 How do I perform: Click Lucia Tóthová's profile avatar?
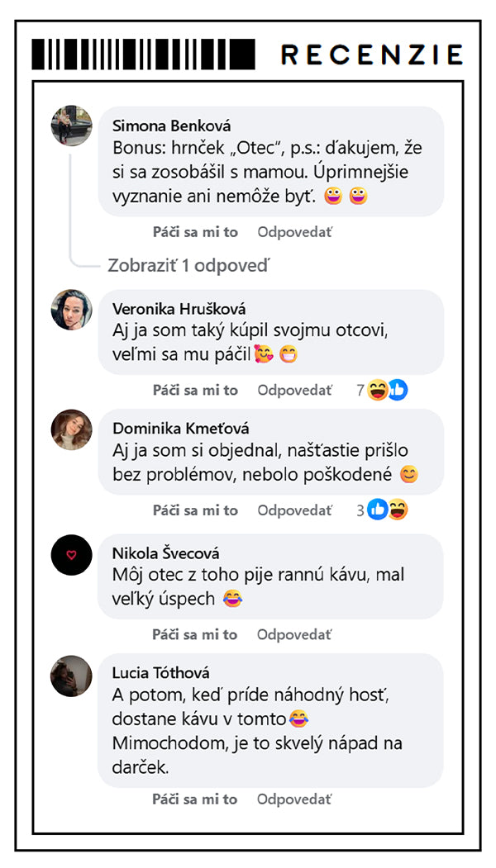(71, 676)
